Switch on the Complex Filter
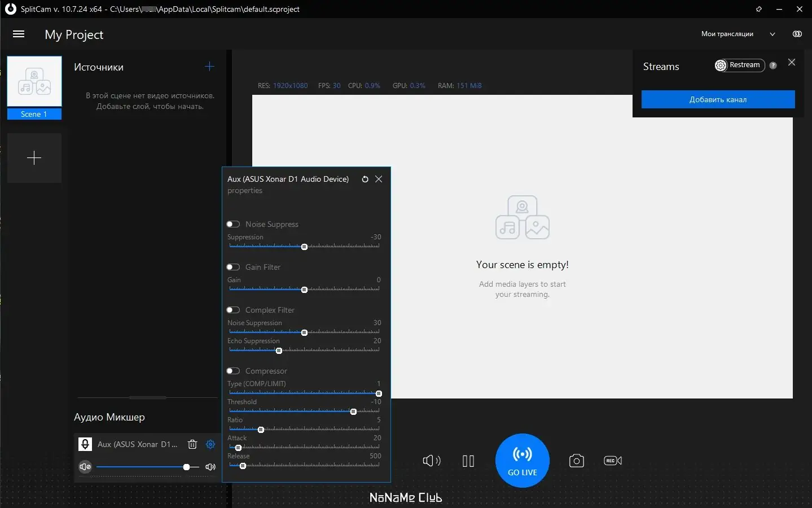Viewport: 812px width, 508px height. pos(233,310)
